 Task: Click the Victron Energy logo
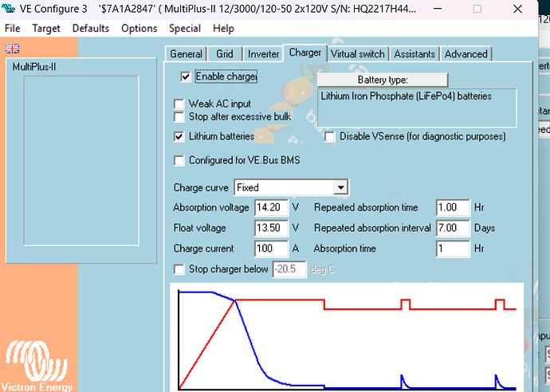click(x=37, y=366)
